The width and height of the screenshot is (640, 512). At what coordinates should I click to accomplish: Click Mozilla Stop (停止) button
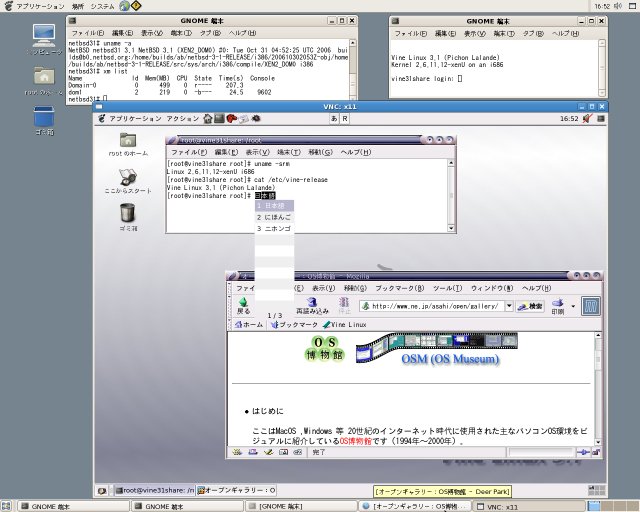(344, 306)
